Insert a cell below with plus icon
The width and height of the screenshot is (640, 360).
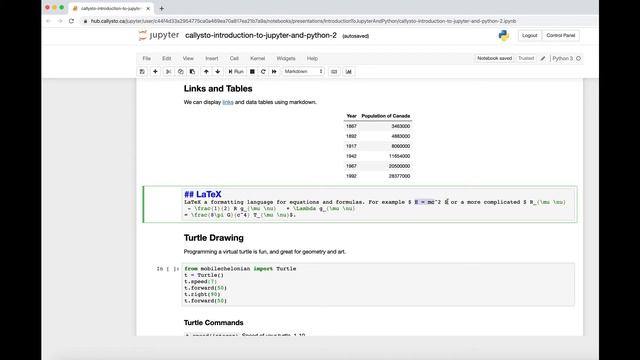(x=155, y=72)
